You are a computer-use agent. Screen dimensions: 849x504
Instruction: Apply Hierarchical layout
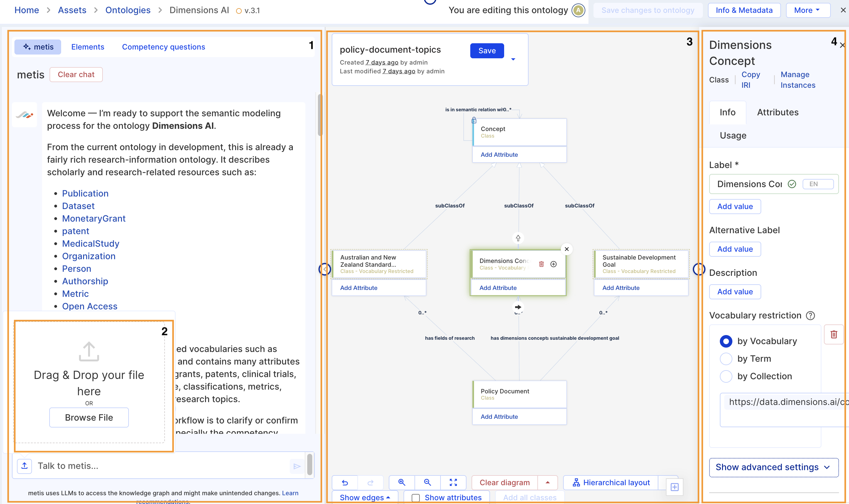click(611, 482)
